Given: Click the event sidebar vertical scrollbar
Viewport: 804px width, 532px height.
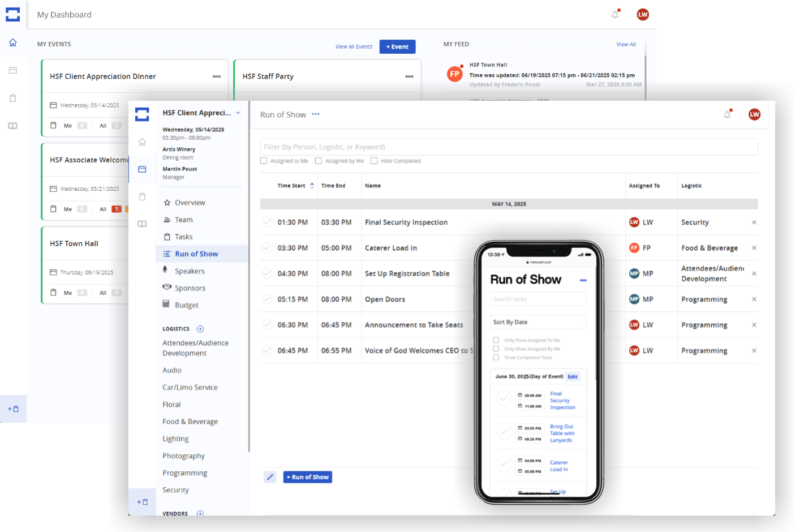Looking at the screenshot, I should pyautogui.click(x=249, y=277).
